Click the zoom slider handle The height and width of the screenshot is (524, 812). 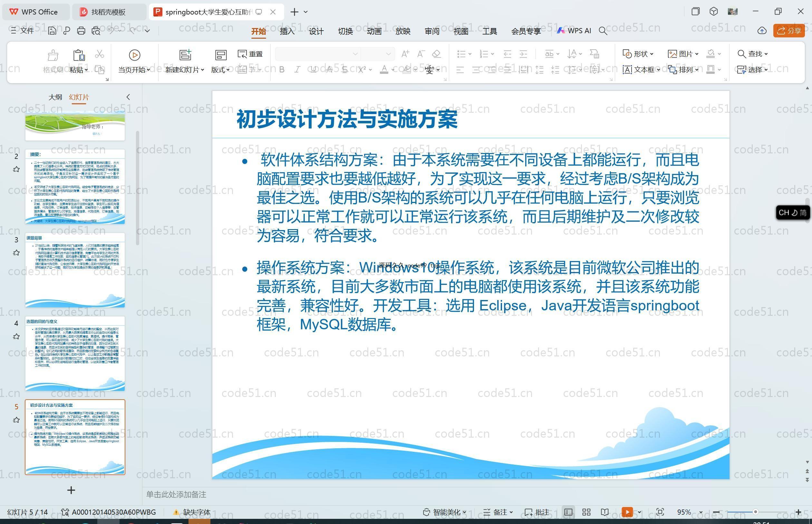755,512
